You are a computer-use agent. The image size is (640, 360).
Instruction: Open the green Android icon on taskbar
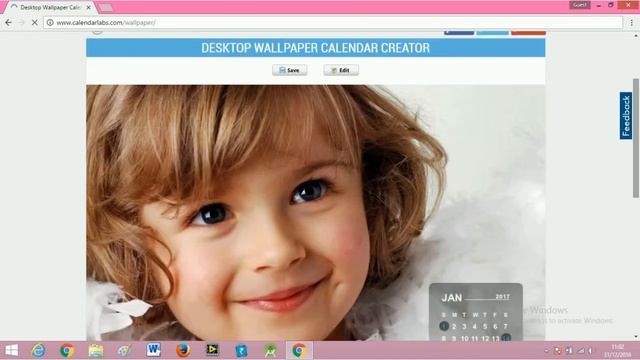(270, 350)
